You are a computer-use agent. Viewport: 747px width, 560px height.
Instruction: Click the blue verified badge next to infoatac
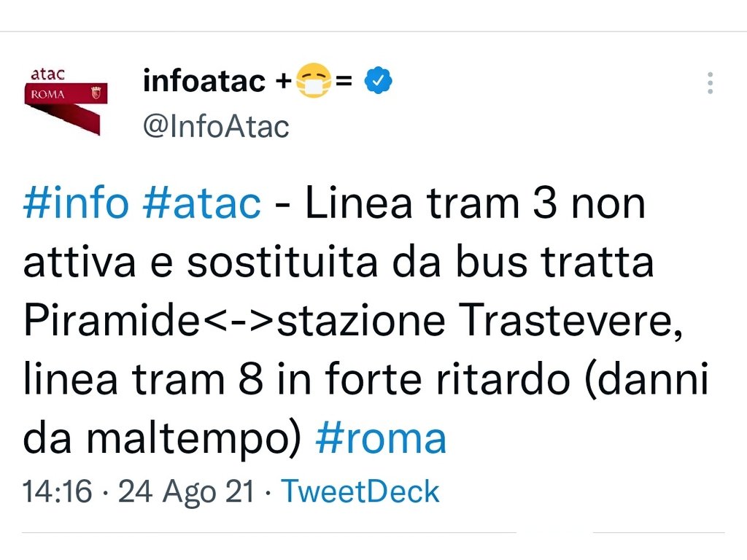tap(376, 80)
